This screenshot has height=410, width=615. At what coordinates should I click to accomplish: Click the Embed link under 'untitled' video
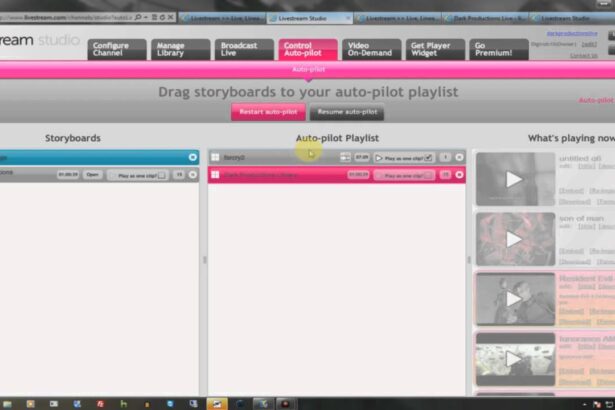pyautogui.click(x=571, y=191)
